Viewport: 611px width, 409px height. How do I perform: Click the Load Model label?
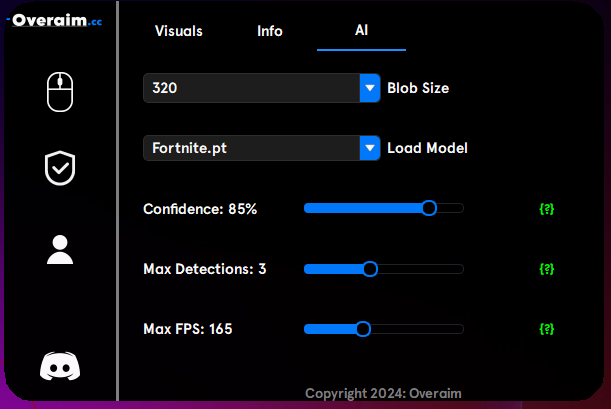pos(427,148)
